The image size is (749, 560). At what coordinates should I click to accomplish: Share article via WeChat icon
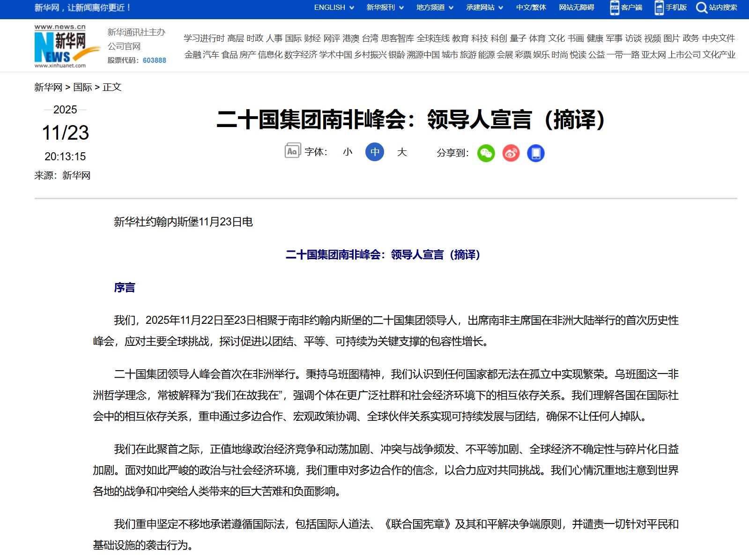(486, 153)
